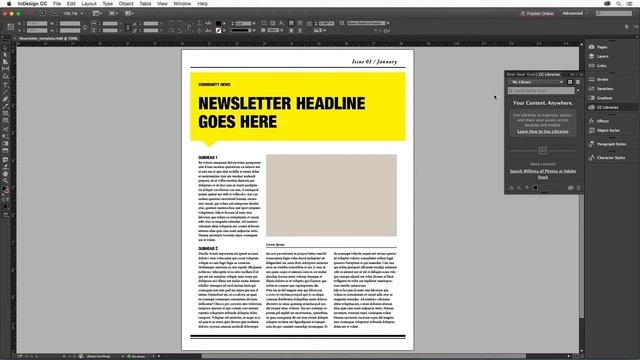Click the Publish Online button
This screenshot has height=360, width=640.
click(x=536, y=13)
